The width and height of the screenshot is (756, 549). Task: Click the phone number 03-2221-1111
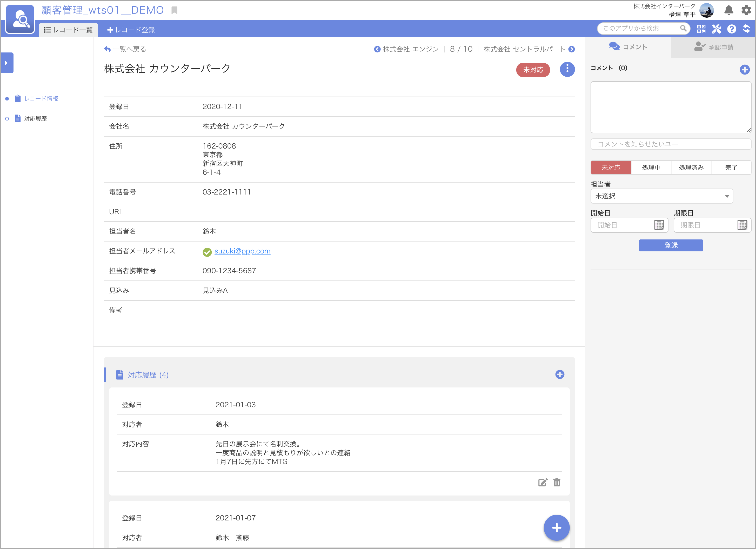coord(227,192)
